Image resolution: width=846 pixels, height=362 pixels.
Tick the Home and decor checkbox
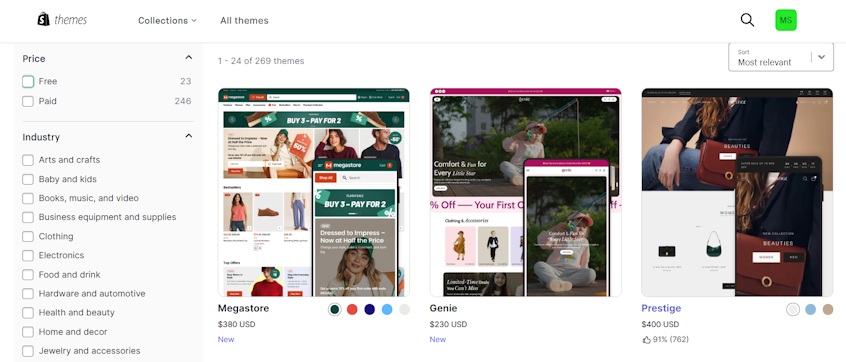pos(28,332)
